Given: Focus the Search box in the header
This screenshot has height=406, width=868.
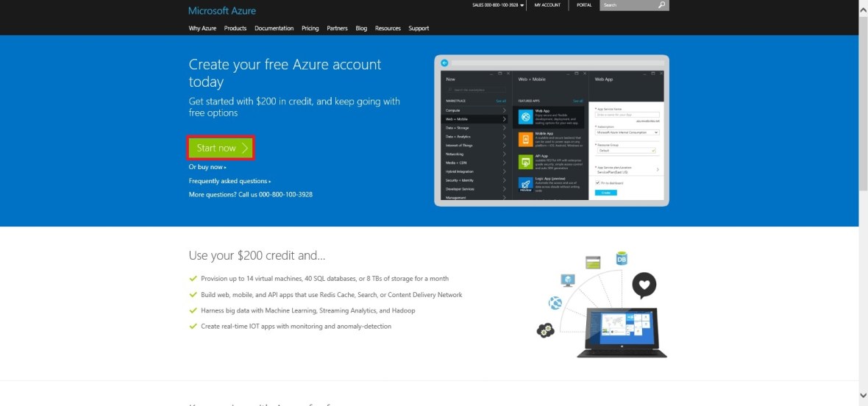Looking at the screenshot, I should (628, 5).
